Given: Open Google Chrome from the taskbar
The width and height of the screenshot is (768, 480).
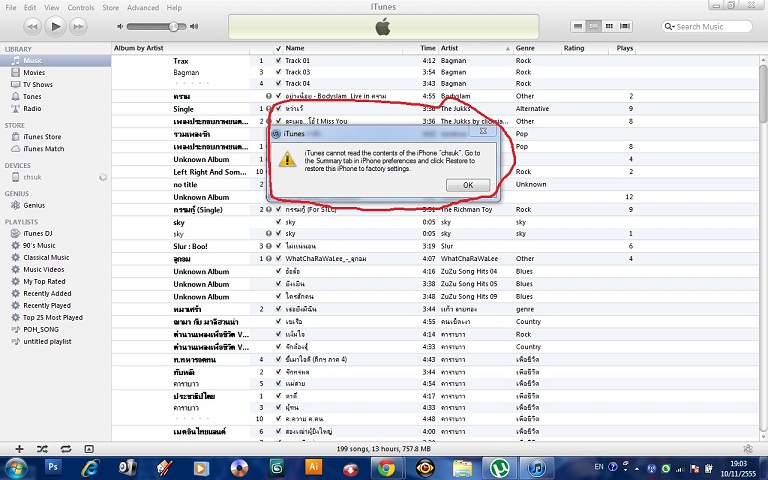Looking at the screenshot, I should pos(386,469).
